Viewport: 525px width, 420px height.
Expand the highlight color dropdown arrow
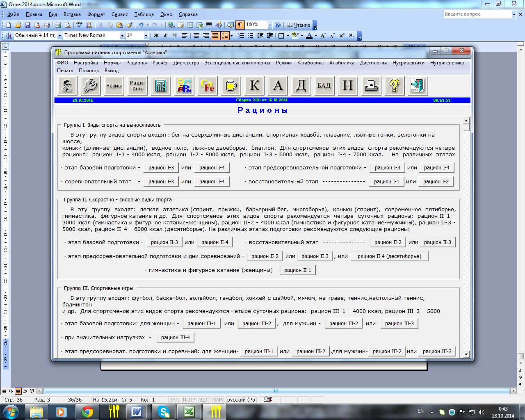pyautogui.click(x=302, y=36)
